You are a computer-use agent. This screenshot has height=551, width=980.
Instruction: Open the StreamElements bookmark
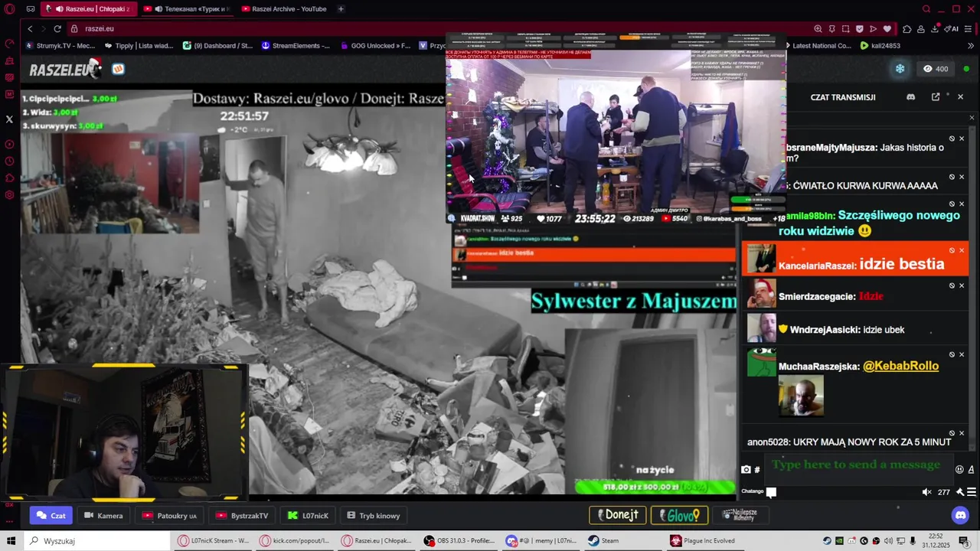tap(295, 46)
